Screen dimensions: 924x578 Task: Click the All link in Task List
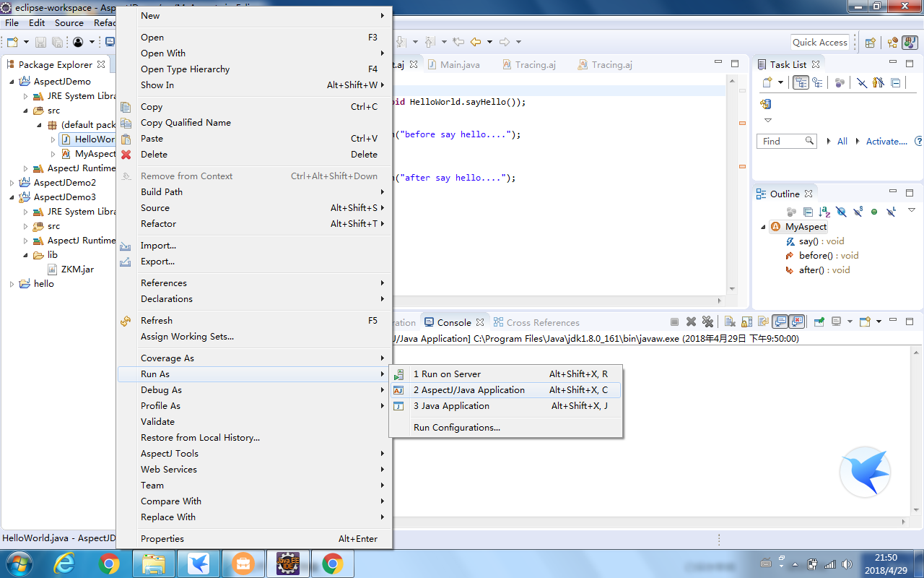[842, 142]
